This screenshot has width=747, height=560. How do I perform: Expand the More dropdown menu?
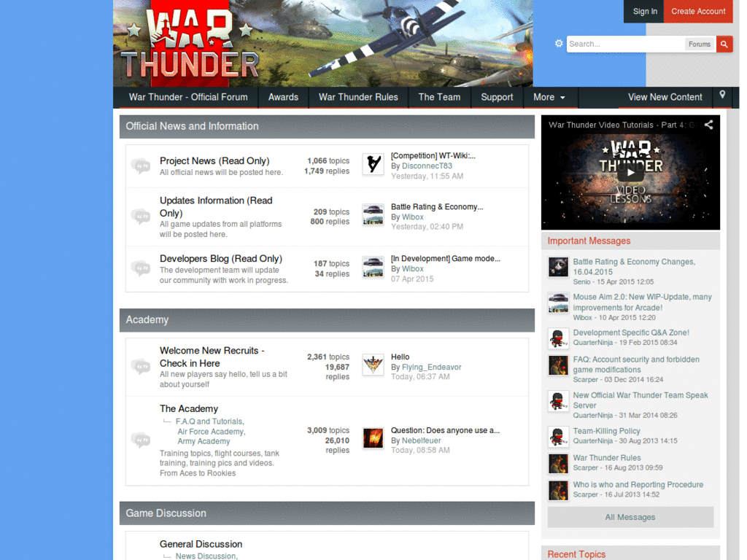(x=549, y=97)
